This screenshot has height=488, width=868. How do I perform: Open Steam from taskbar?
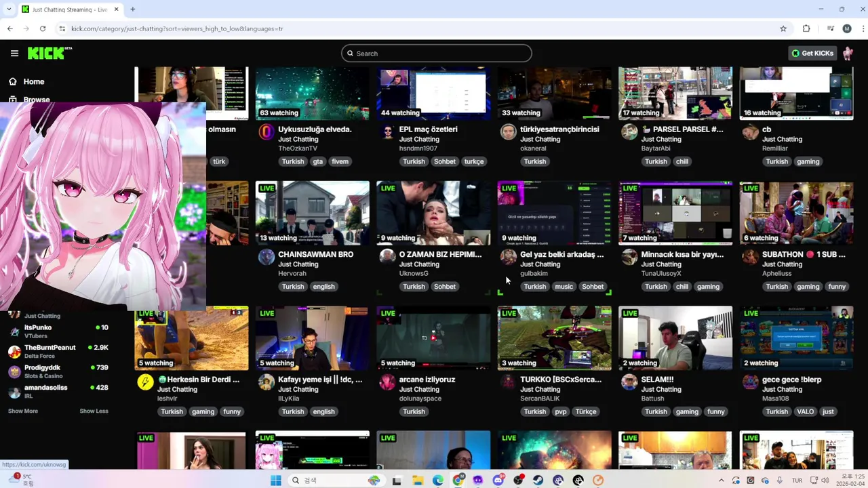[x=538, y=481]
